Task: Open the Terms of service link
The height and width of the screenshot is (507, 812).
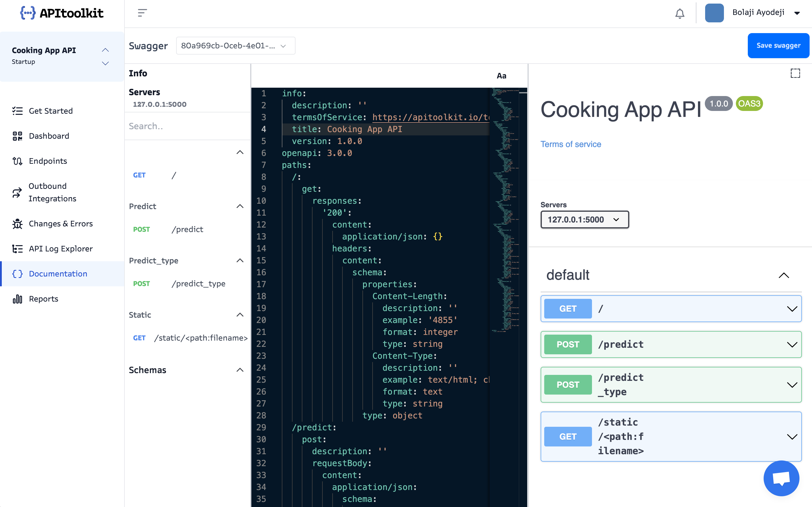Action: coord(570,144)
